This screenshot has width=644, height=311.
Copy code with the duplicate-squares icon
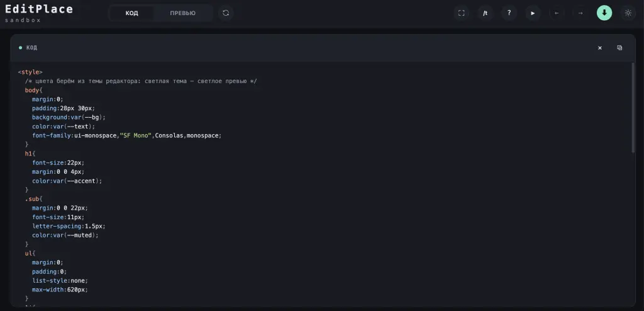[x=619, y=48]
